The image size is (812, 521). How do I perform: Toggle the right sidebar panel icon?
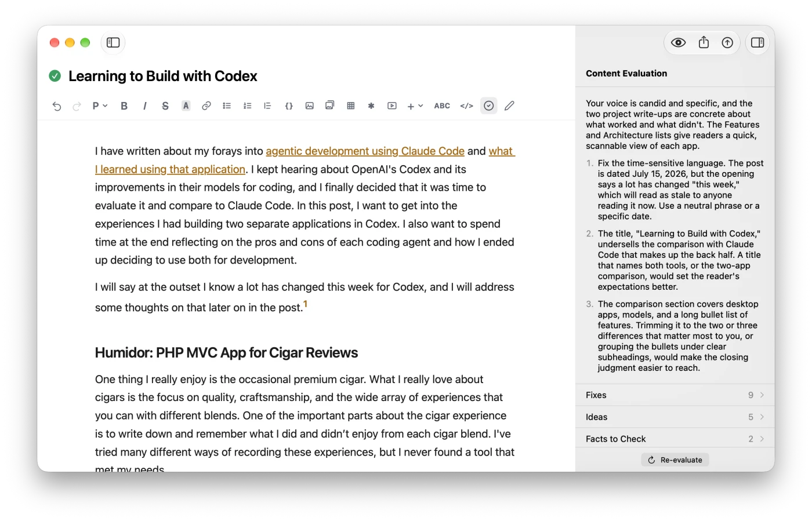click(757, 42)
